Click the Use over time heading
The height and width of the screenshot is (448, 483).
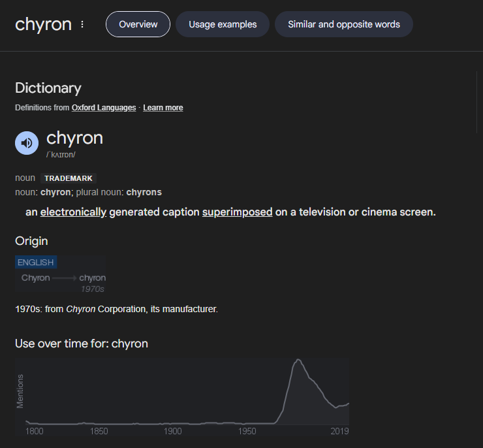(82, 344)
